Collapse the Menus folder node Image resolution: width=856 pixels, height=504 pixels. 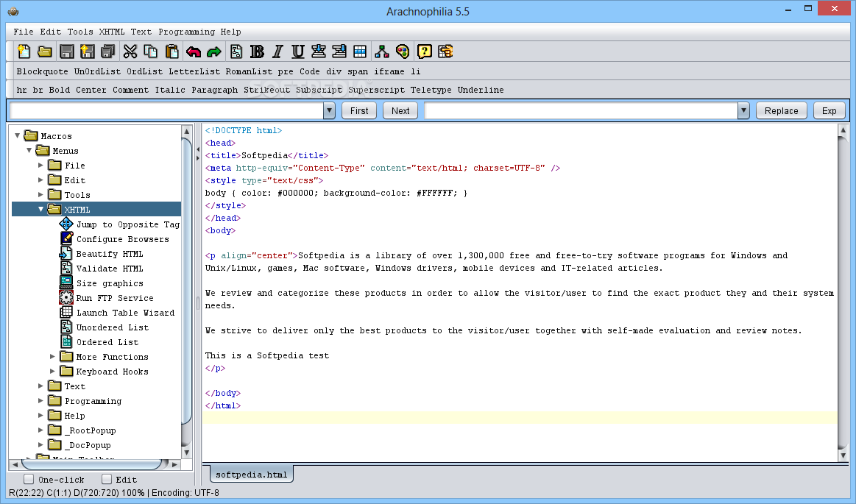[x=29, y=150]
